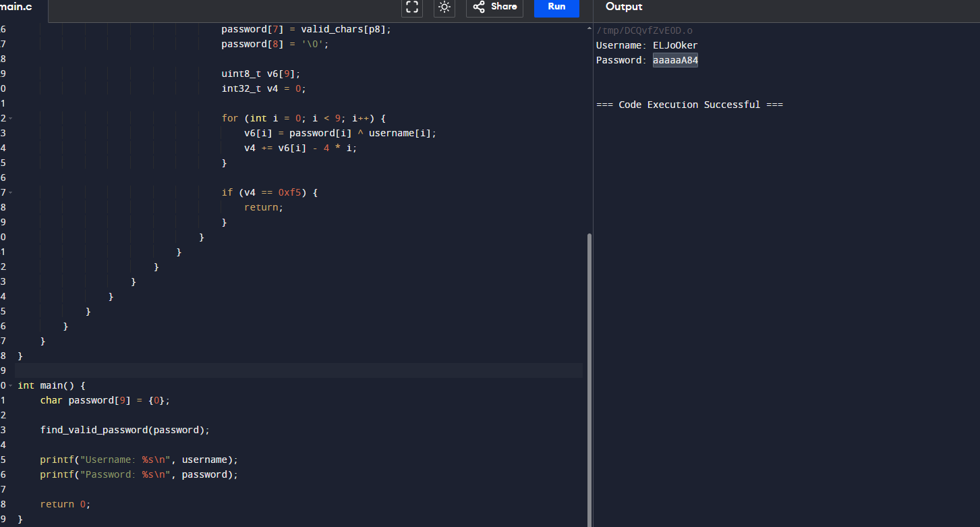Click the scroll-up arrow of editor
The height and width of the screenshot is (527, 980).
coord(589,28)
